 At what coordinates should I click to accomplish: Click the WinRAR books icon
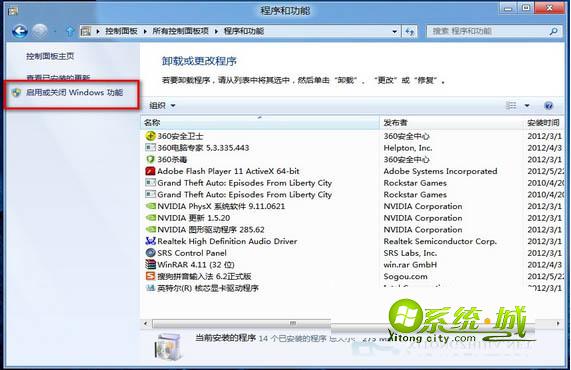pyautogui.click(x=150, y=264)
